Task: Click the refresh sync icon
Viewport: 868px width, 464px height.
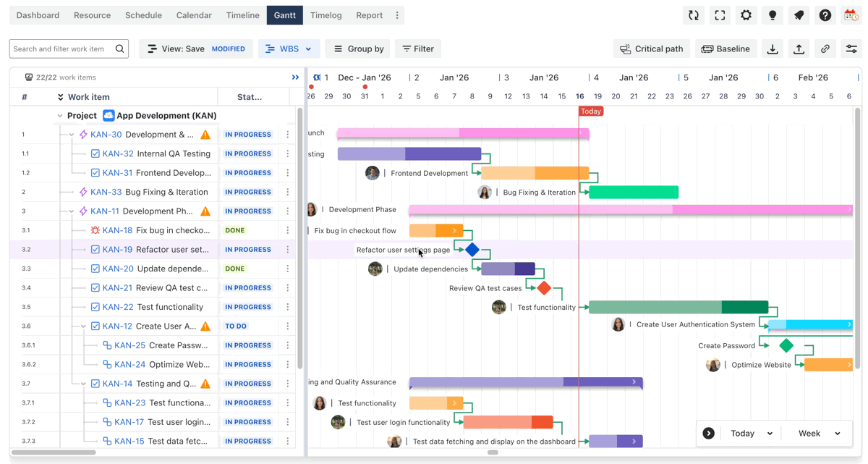Action: click(693, 15)
